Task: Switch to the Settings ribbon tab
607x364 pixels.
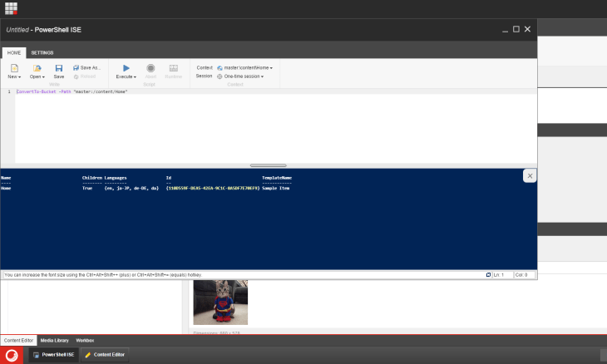Action: click(x=42, y=52)
